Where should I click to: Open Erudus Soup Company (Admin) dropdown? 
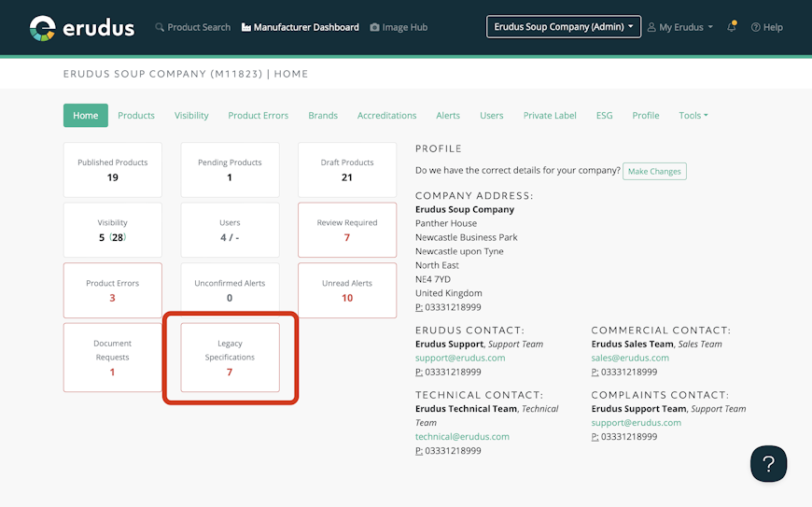tap(564, 26)
